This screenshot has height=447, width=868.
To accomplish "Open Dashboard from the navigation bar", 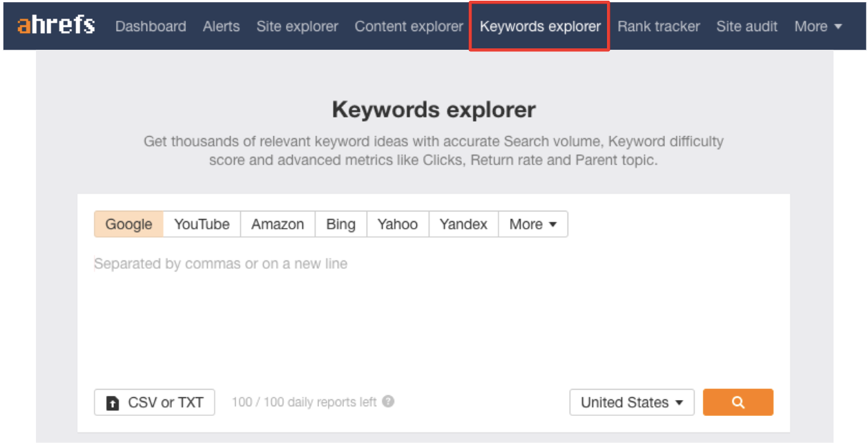I will (151, 26).
